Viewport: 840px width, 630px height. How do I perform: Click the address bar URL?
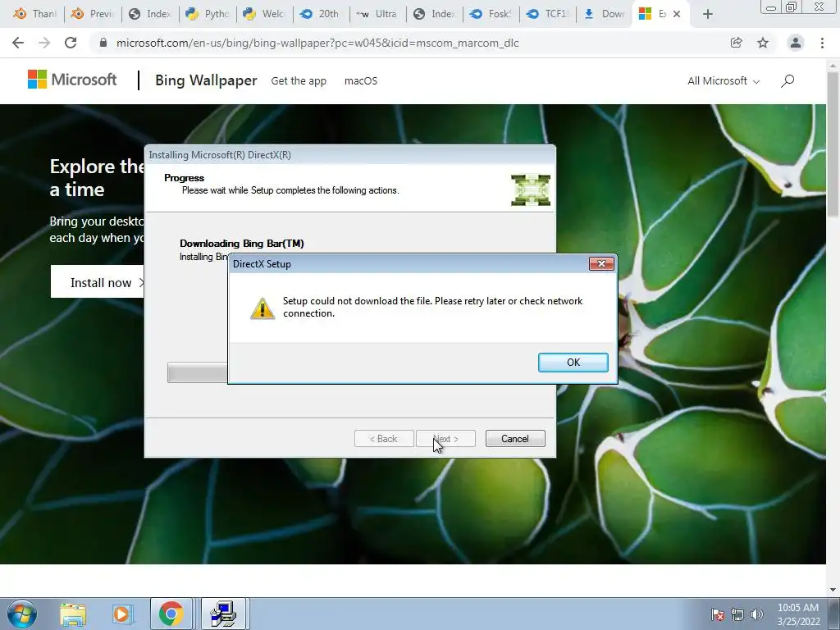click(x=317, y=43)
